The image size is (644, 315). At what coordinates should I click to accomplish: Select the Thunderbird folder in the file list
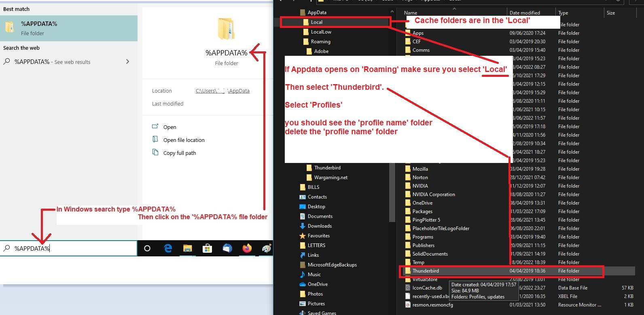click(426, 271)
